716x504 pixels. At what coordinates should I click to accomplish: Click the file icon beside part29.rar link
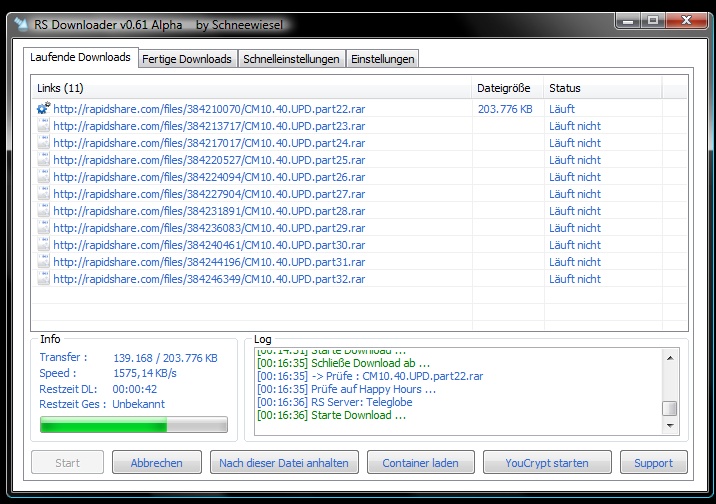pyautogui.click(x=43, y=227)
